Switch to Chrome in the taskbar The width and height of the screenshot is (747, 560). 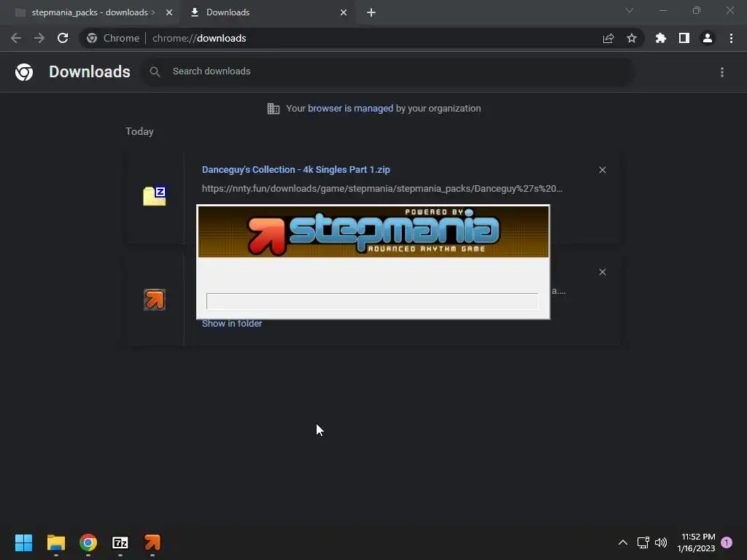88,542
